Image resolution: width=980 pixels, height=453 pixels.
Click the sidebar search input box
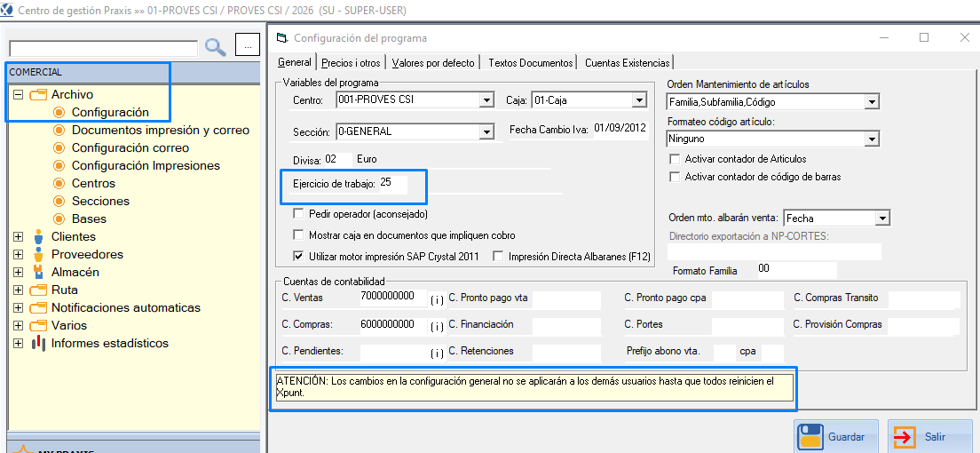(103, 48)
